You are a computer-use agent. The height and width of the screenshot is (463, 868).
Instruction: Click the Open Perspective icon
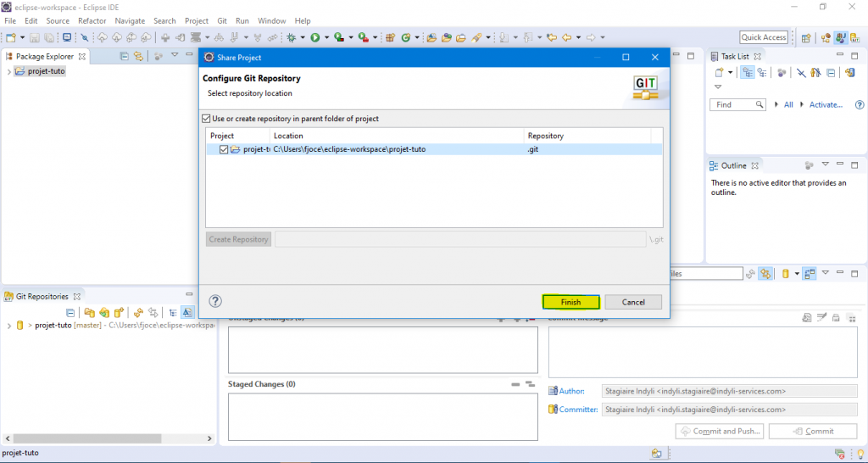806,37
